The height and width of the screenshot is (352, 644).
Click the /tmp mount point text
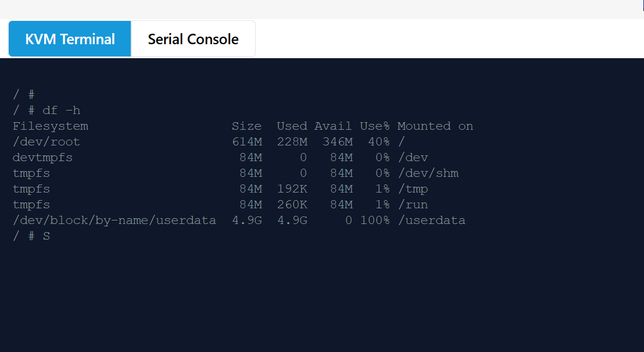click(413, 189)
